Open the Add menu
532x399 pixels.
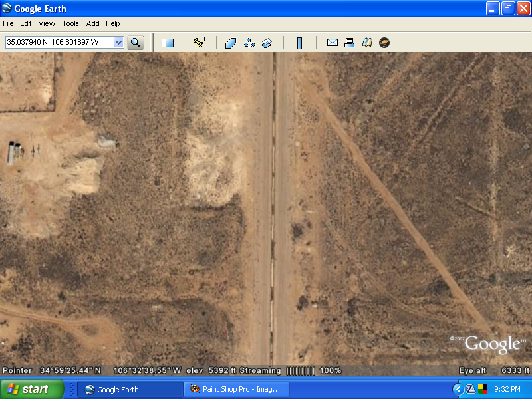[x=92, y=23]
